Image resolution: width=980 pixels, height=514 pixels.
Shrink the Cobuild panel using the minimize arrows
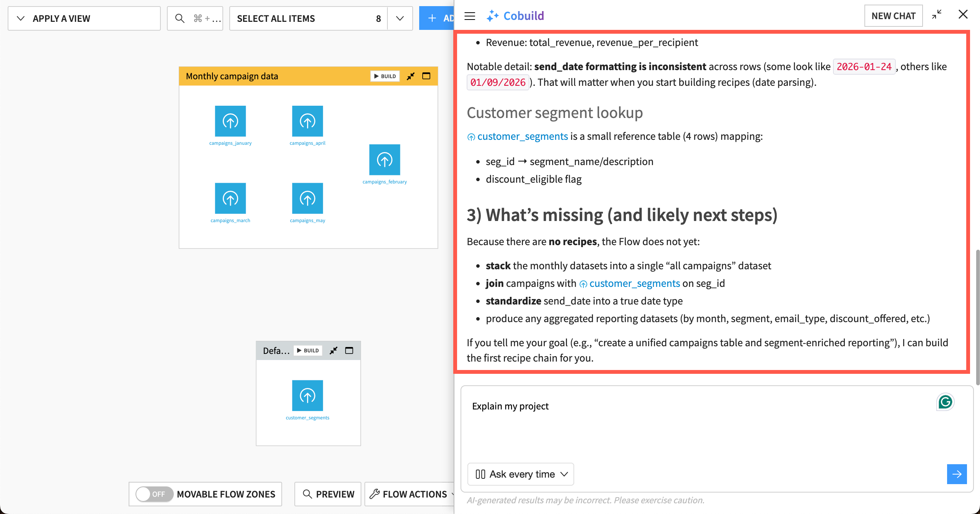937,15
